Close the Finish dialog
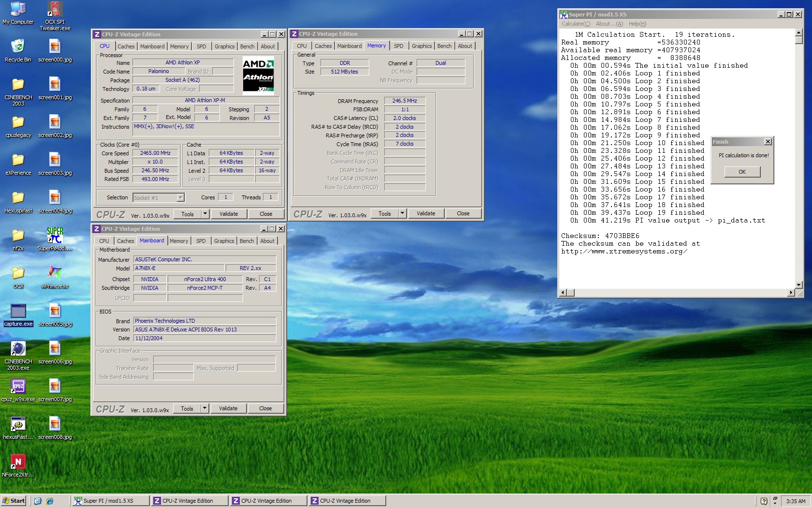812x508 pixels. [x=768, y=142]
